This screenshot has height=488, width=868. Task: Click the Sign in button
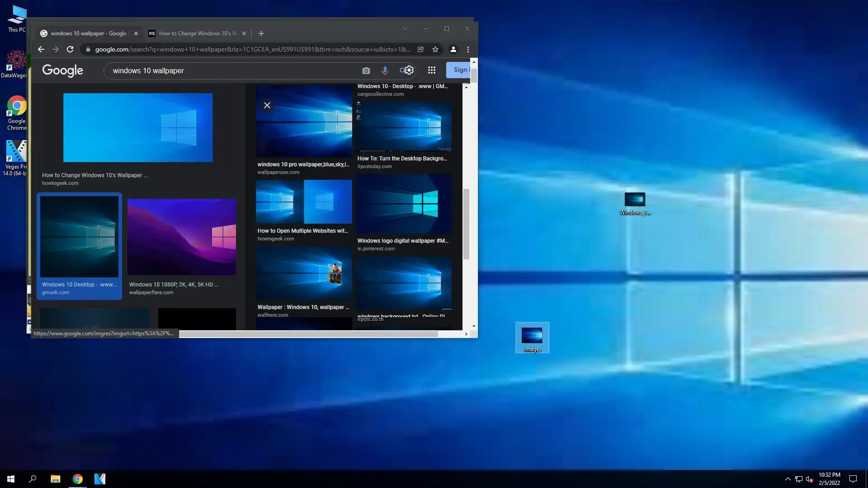[460, 70]
